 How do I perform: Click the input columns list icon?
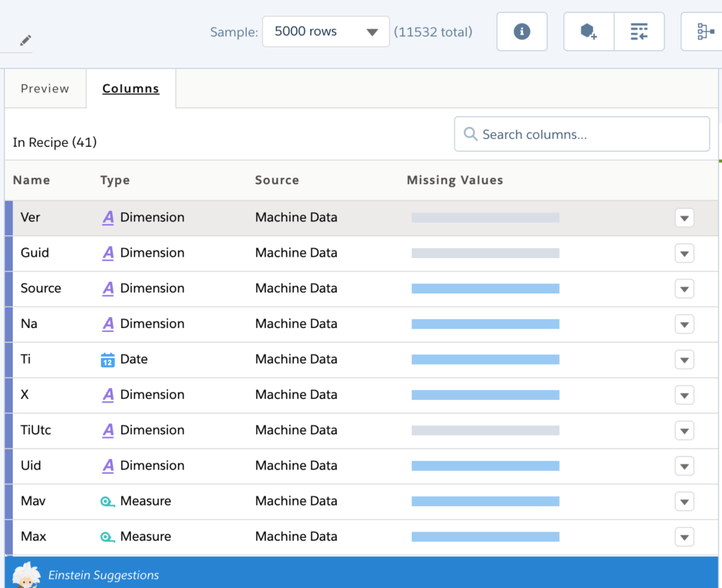pos(639,31)
